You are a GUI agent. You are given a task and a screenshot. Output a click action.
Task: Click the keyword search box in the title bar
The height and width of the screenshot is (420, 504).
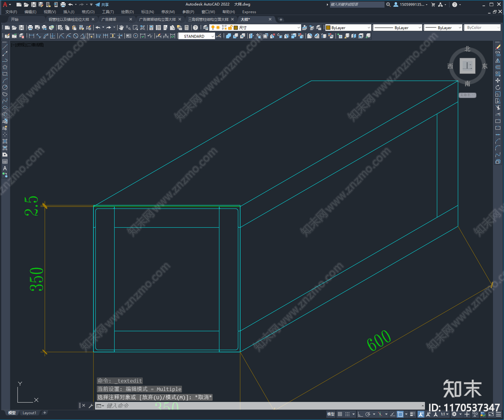[357, 4]
